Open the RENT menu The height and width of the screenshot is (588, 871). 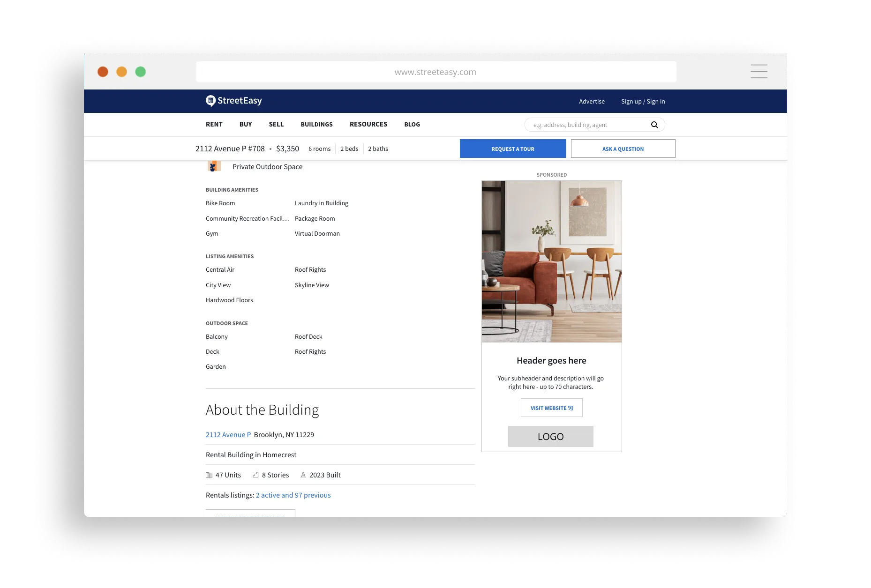coord(214,124)
